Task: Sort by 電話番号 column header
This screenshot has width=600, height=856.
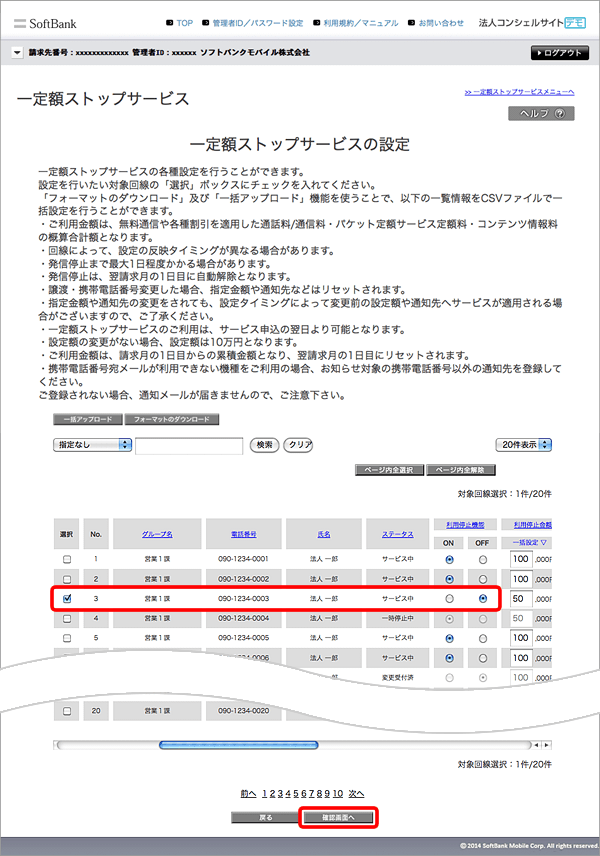Action: click(x=243, y=534)
